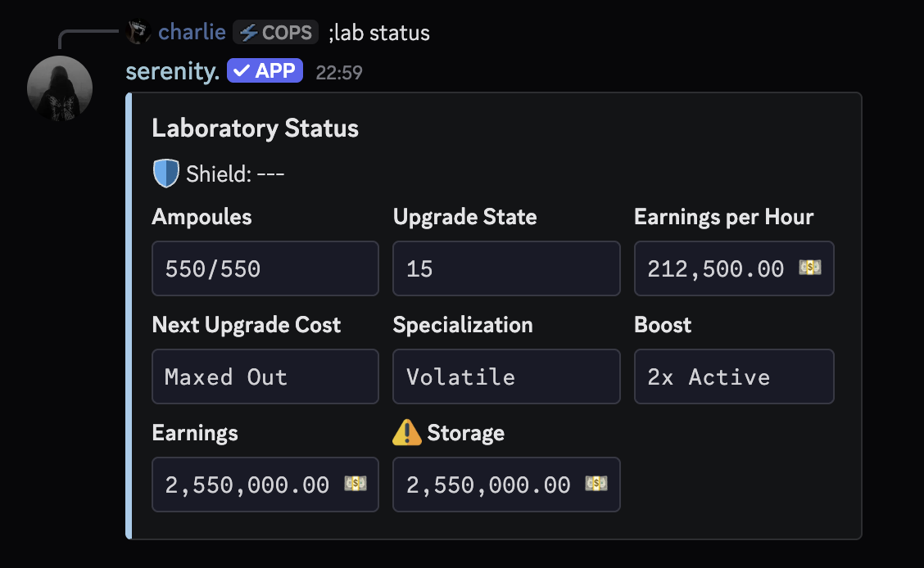Click the ';lab status' replied message
This screenshot has height=568, width=924.
pyautogui.click(x=379, y=33)
